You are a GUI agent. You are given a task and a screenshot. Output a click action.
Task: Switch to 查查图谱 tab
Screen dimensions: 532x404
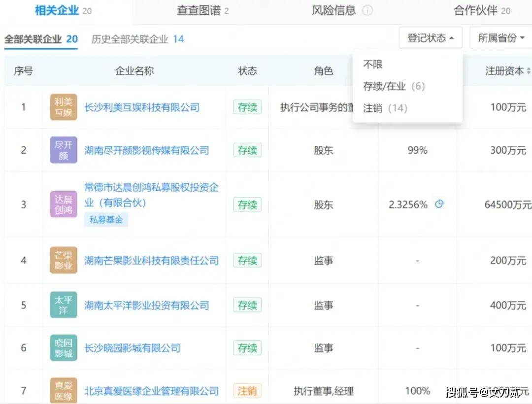click(202, 11)
